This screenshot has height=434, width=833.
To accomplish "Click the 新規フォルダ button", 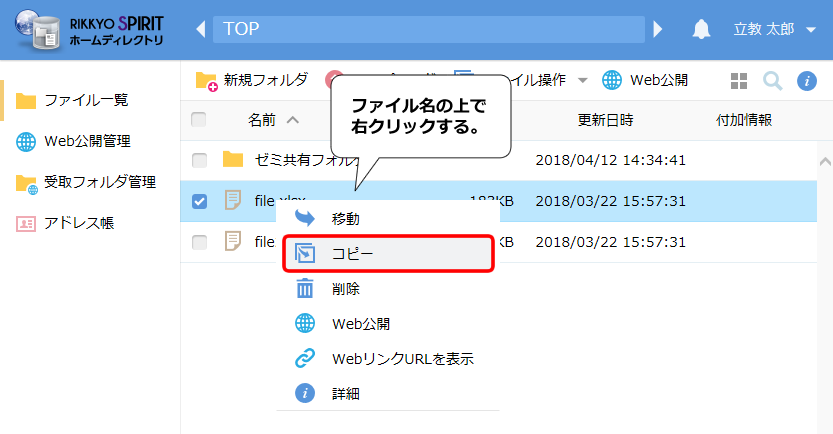I will point(251,80).
